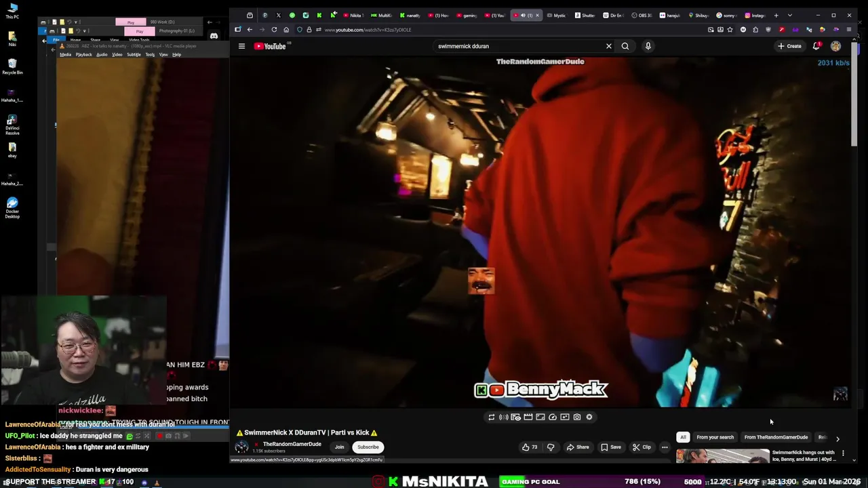Take a video screenshot with camera icon

[x=577, y=417]
